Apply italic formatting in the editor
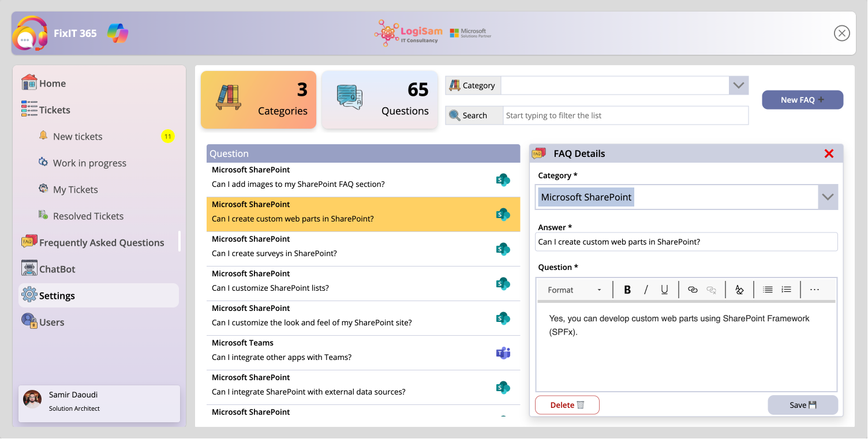This screenshot has width=868, height=439. click(646, 290)
